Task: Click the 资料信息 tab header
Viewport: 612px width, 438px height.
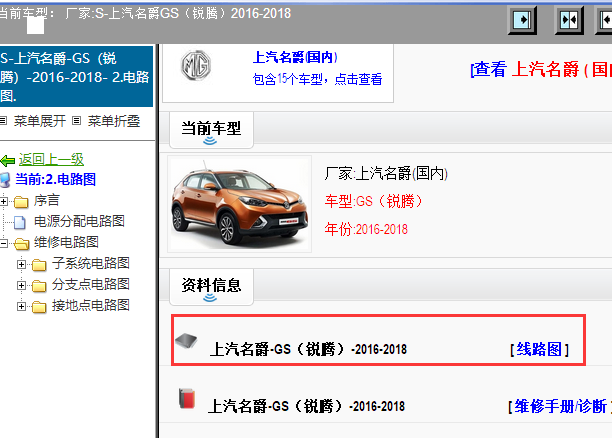Action: [211, 287]
